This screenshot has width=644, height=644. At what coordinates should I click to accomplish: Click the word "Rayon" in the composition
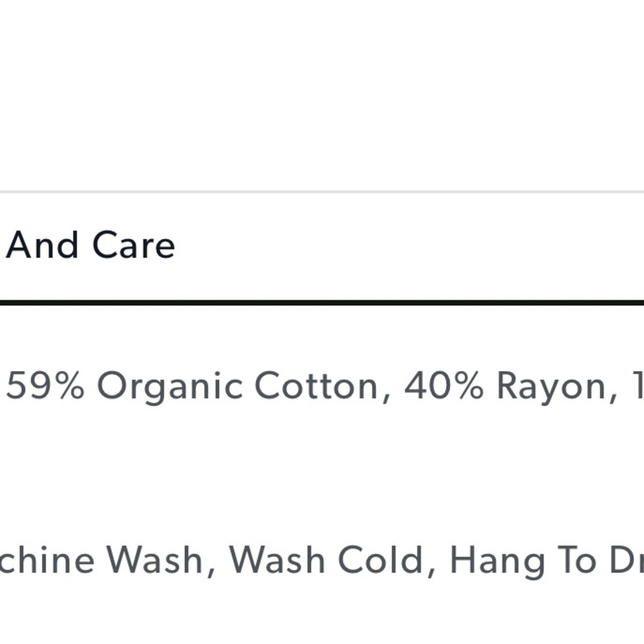551,387
